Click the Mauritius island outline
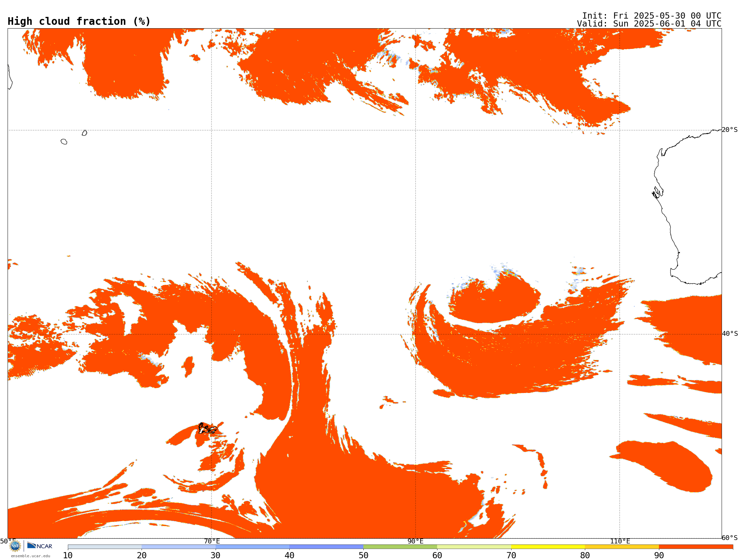The image size is (744, 560). click(84, 133)
